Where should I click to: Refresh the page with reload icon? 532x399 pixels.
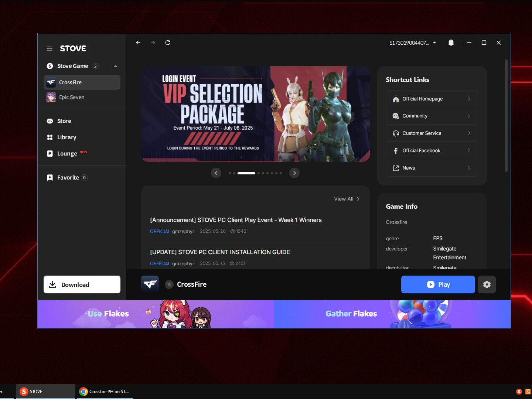168,42
